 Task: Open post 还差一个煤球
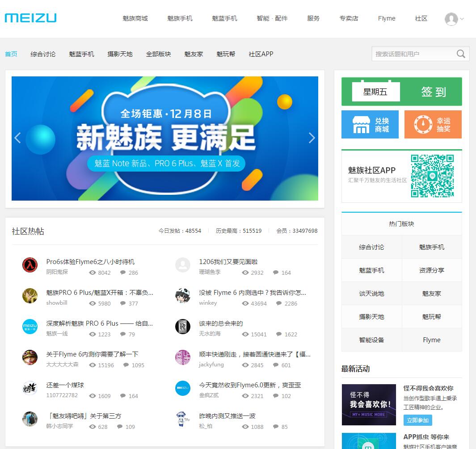tap(65, 385)
